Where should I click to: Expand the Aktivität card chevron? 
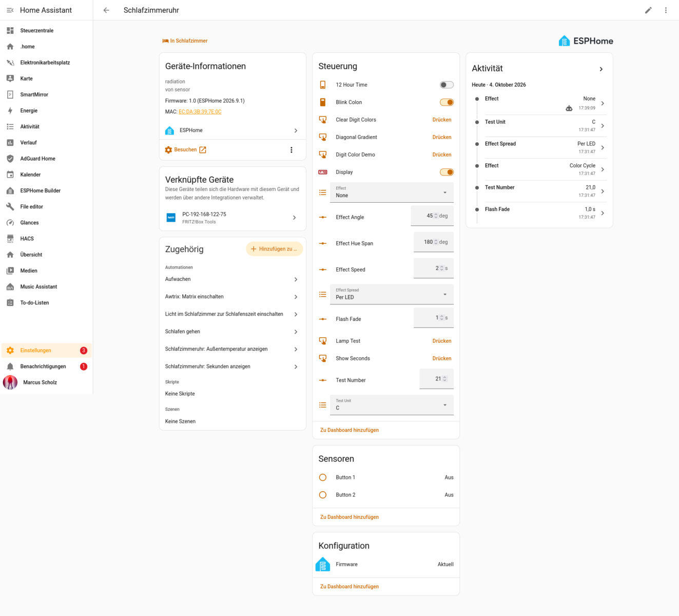coord(601,69)
